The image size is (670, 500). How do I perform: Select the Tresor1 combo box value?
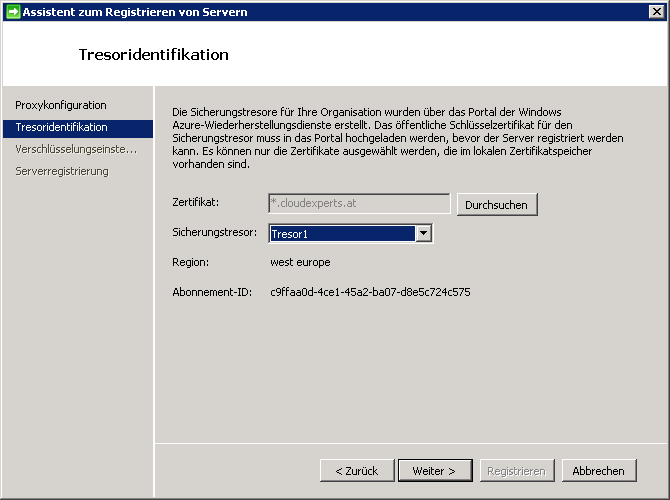(x=341, y=233)
